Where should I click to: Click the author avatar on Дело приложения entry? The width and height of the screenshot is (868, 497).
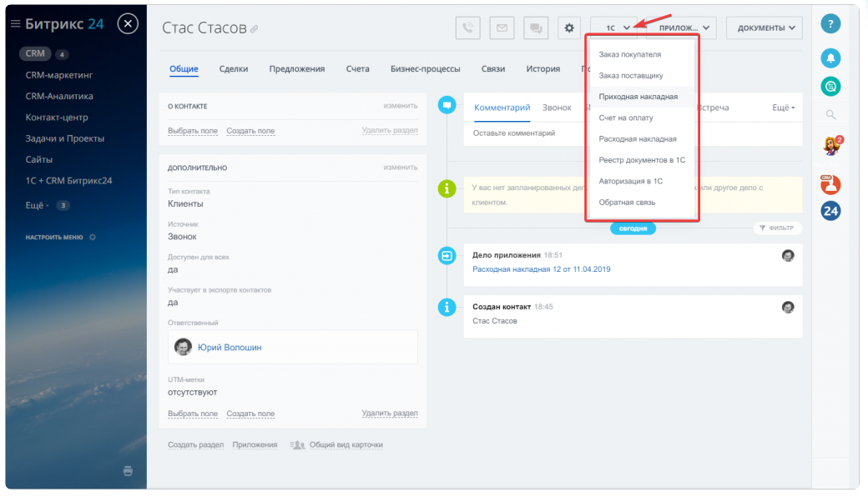(788, 255)
